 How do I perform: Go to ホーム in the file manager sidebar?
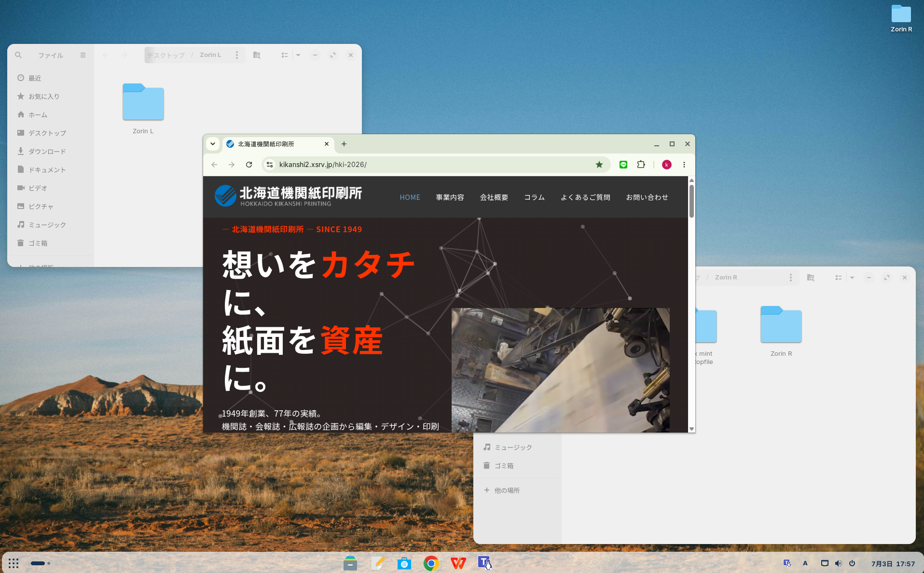[51, 115]
